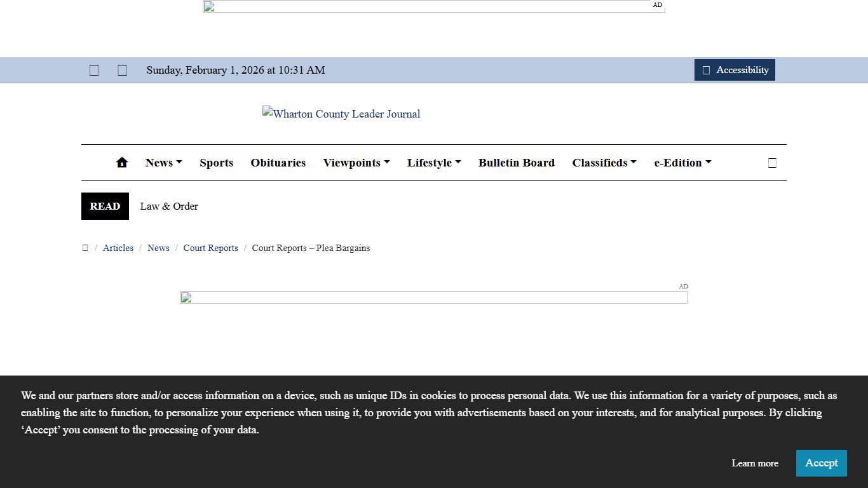Accept the cookie consent banner
Screen dimensions: 868x488
(821, 463)
